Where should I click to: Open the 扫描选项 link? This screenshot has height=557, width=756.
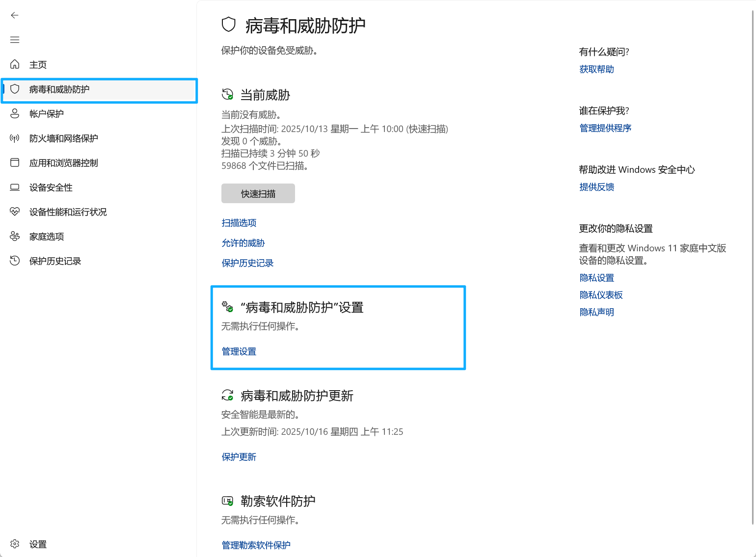point(239,223)
